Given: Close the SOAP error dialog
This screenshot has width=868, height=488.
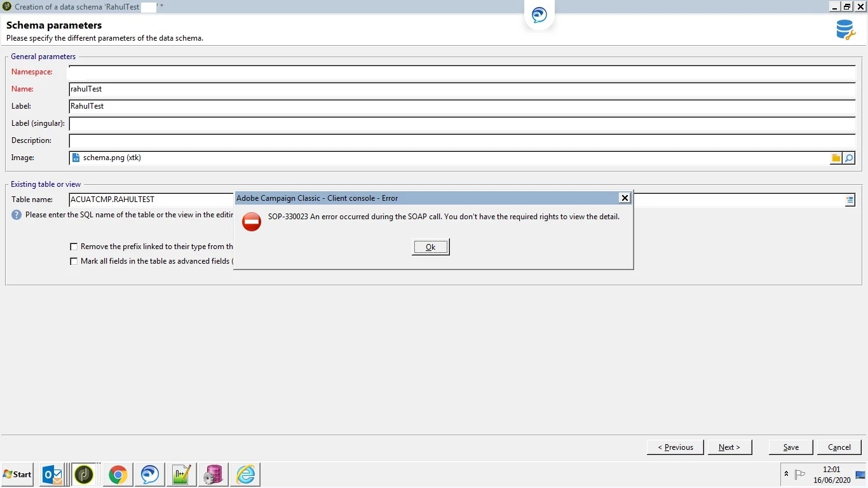Looking at the screenshot, I should pos(625,198).
